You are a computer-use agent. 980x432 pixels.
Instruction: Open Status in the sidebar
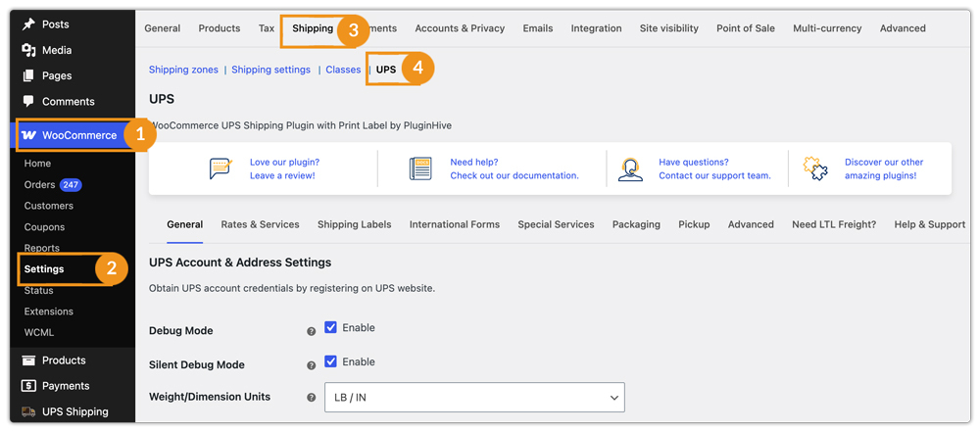click(39, 290)
